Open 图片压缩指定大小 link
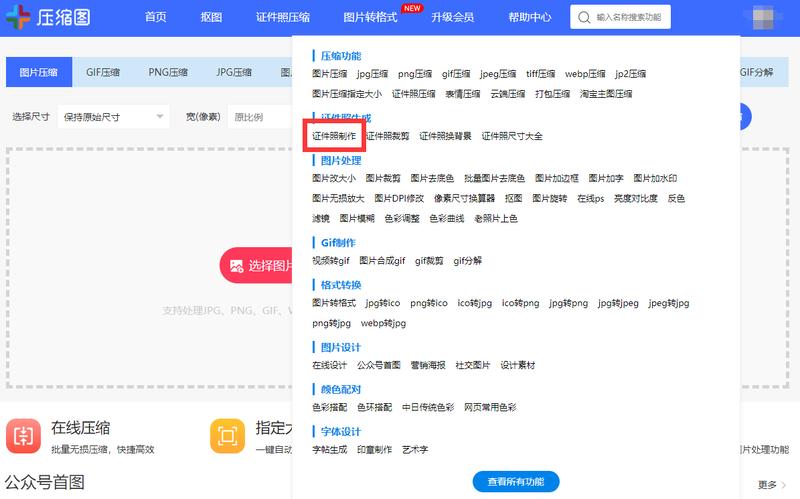The image size is (800, 499). 347,94
